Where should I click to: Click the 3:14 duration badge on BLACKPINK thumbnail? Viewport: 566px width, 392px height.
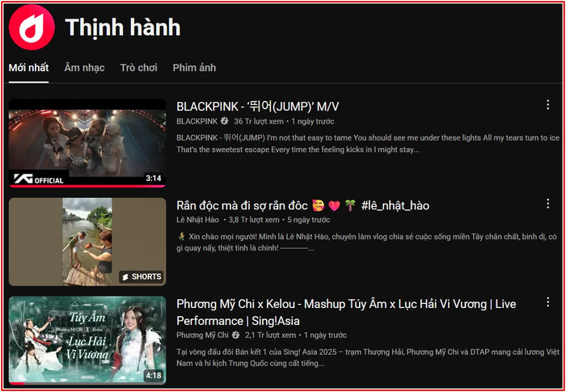point(153,178)
